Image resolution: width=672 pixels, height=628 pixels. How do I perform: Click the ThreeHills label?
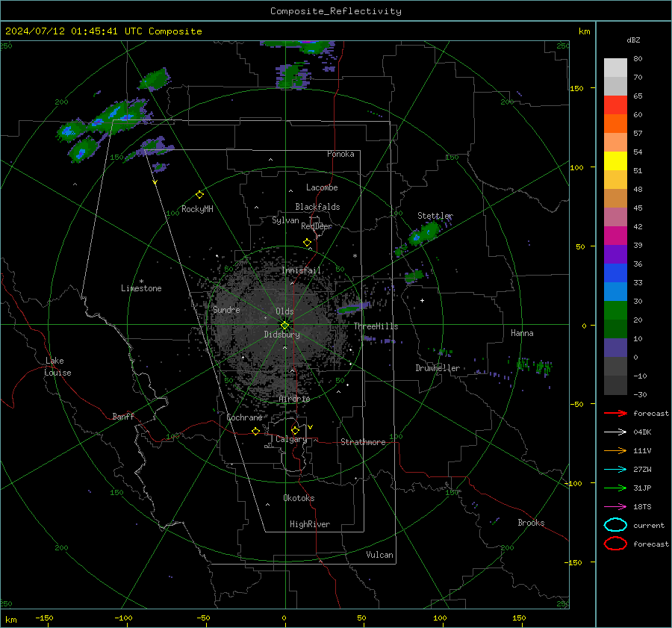click(376, 326)
